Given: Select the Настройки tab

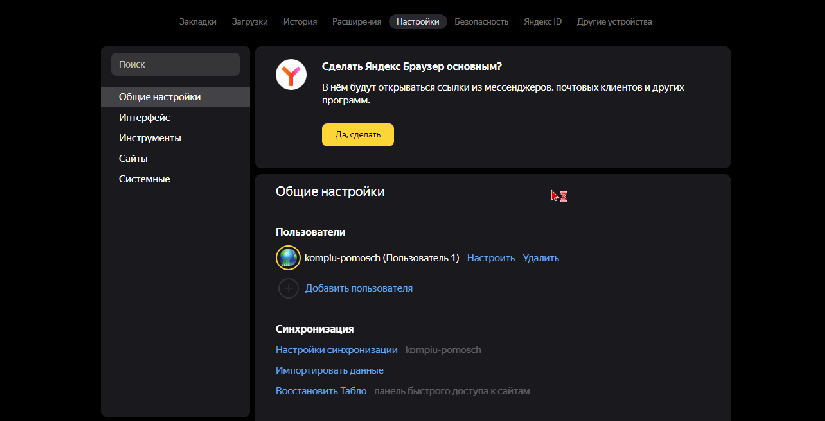Looking at the screenshot, I should click(x=418, y=22).
